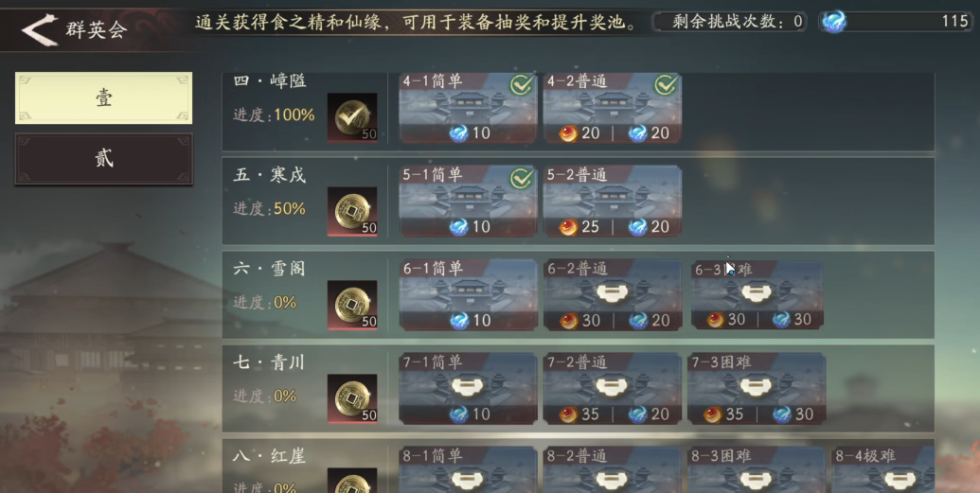Go back using the white arrow icon
The height and width of the screenshot is (493, 980).
40,29
